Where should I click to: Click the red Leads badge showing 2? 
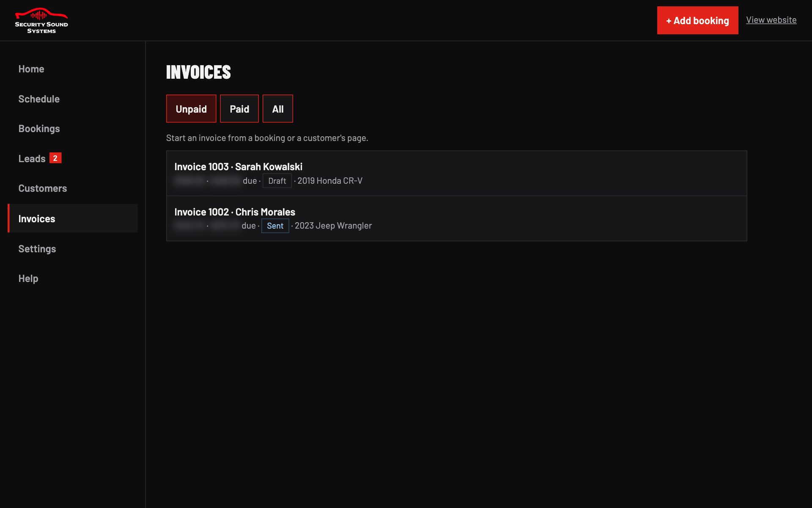click(55, 158)
